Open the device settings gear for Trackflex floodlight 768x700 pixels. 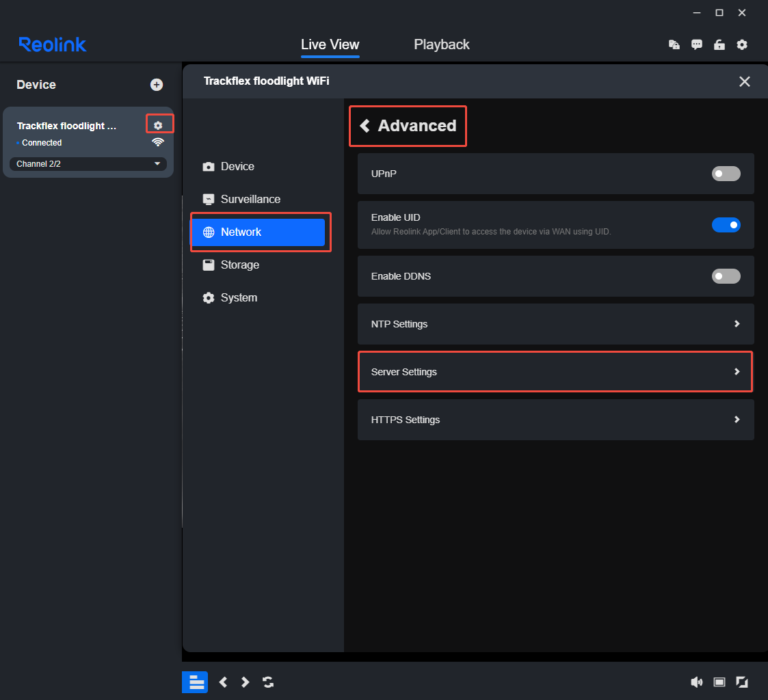158,125
